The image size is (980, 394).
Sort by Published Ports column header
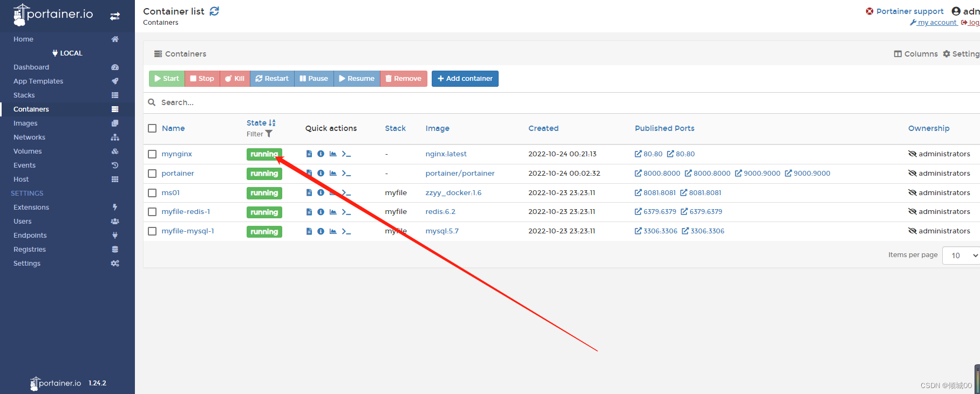(x=665, y=128)
